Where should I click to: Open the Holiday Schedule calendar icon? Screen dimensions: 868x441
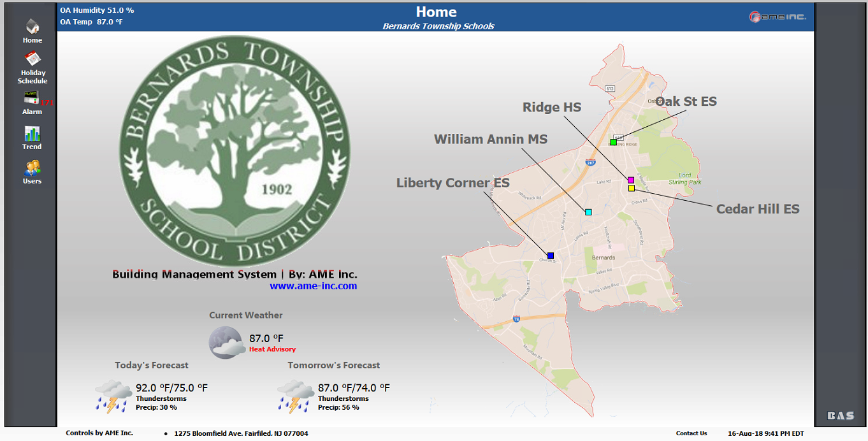[x=32, y=59]
